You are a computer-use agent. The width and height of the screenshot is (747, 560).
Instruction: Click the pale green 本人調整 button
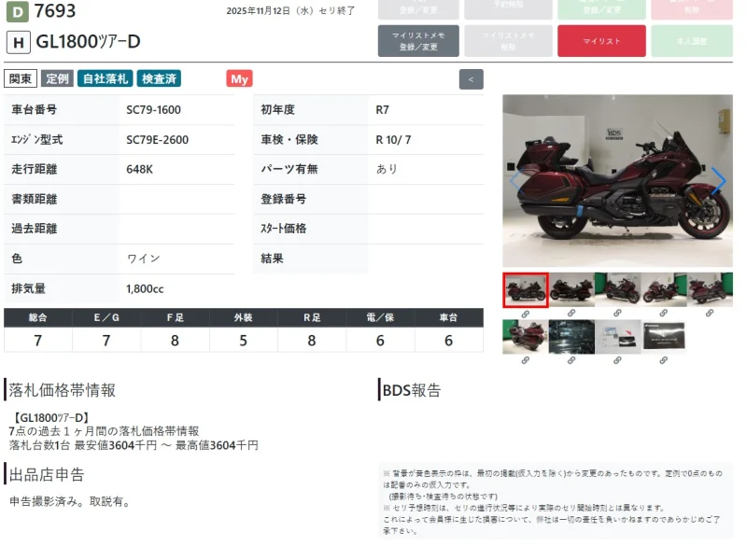[x=692, y=41]
